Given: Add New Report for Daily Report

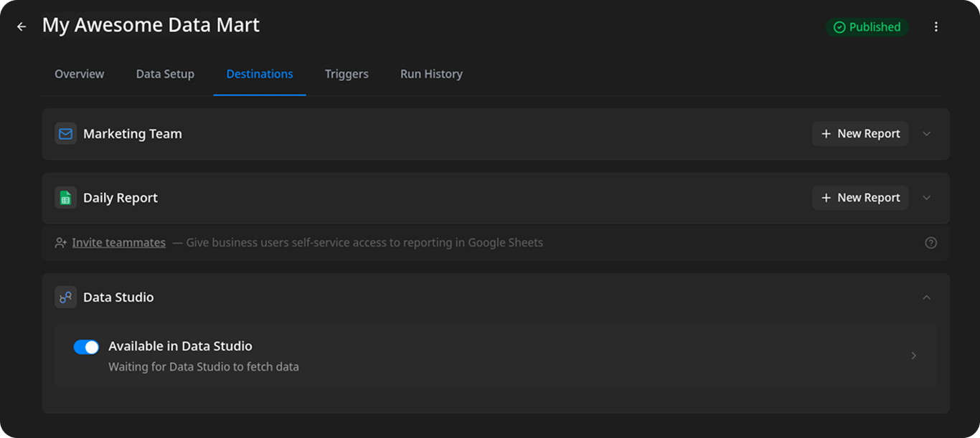Looking at the screenshot, I should 860,198.
